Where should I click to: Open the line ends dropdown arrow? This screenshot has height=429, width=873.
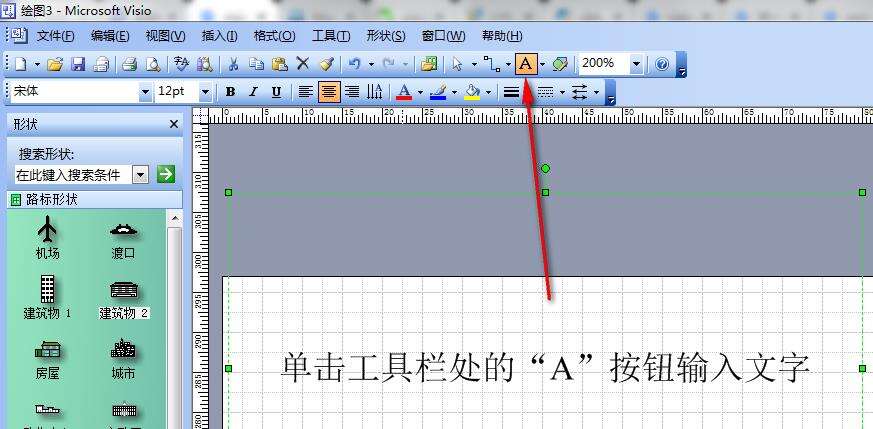[x=596, y=92]
